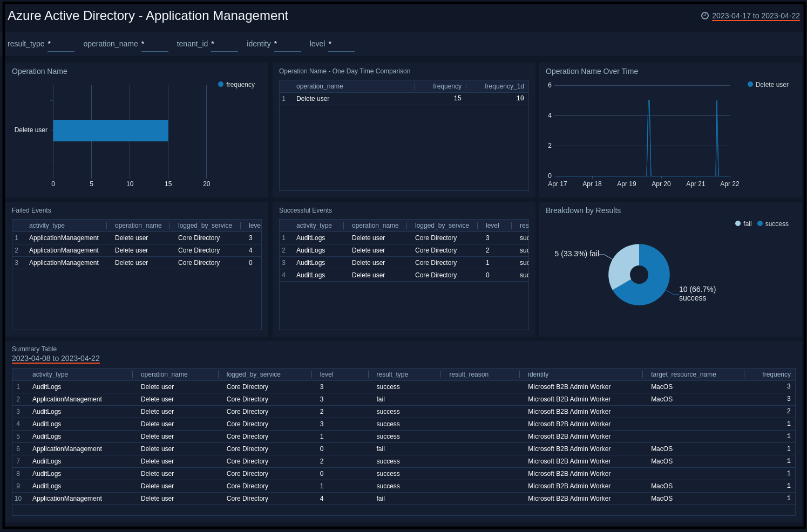The width and height of the screenshot is (807, 532).
Task: Edit the identity filter field
Action: click(x=288, y=44)
